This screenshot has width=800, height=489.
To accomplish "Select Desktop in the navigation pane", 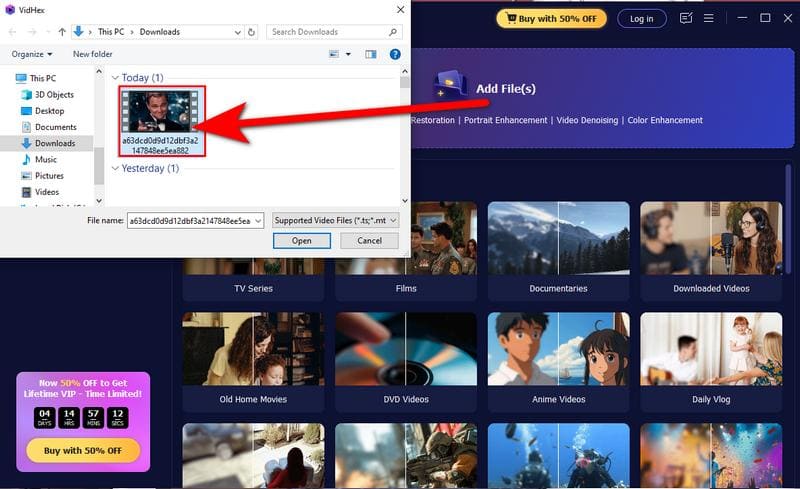I will click(49, 111).
